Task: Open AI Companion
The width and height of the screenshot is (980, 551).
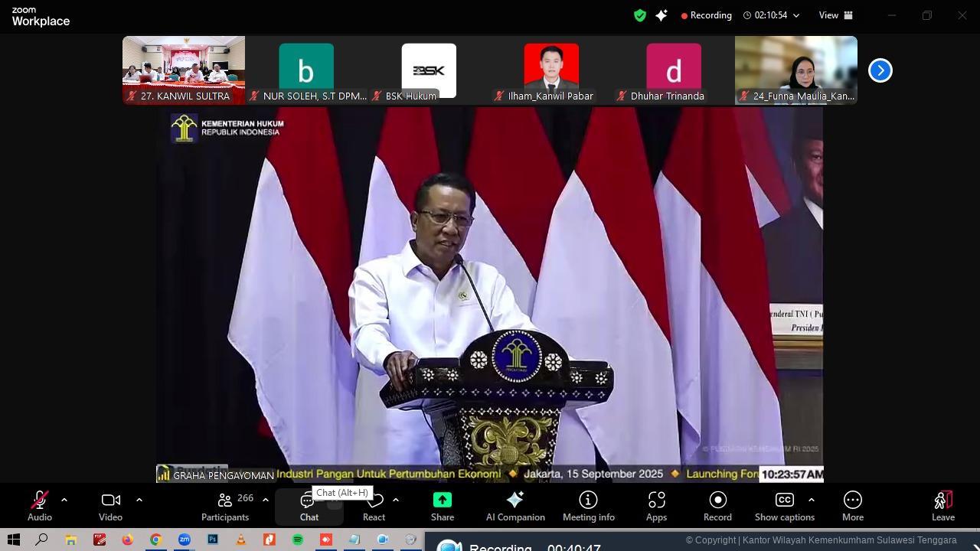Action: pyautogui.click(x=515, y=505)
